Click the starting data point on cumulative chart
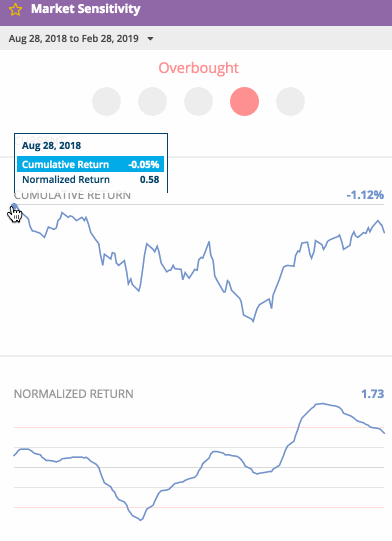 14,207
